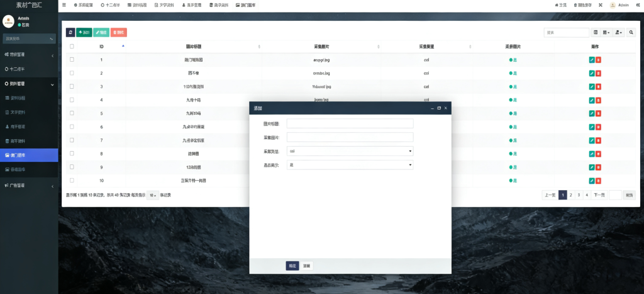Click the green edit pencil icon in row ID 10

click(x=591, y=181)
